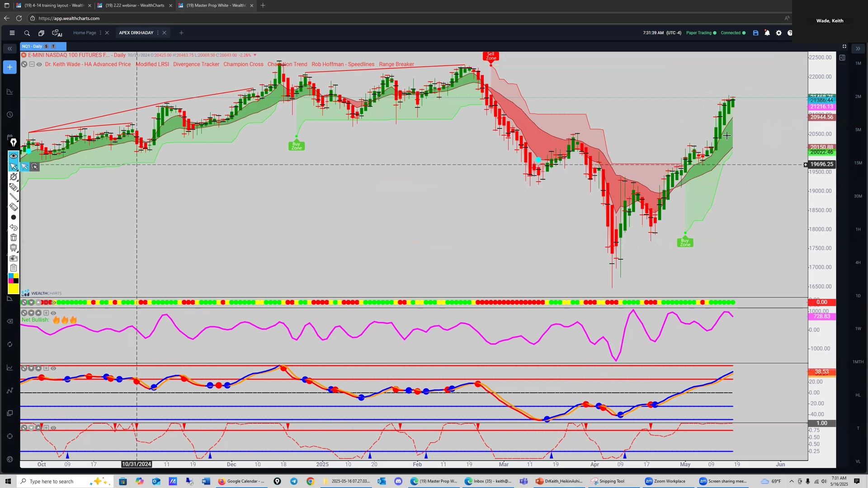The width and height of the screenshot is (868, 488).
Task: Select the eraser drawing tool
Action: [x=14, y=207]
